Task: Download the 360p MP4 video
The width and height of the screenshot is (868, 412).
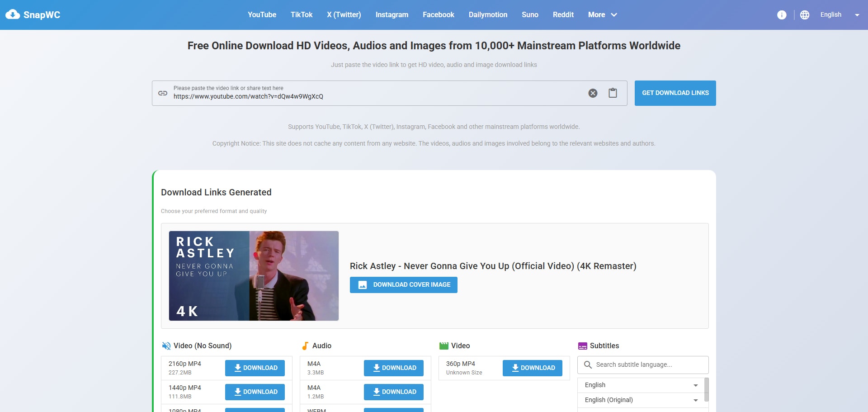Action: pyautogui.click(x=533, y=368)
